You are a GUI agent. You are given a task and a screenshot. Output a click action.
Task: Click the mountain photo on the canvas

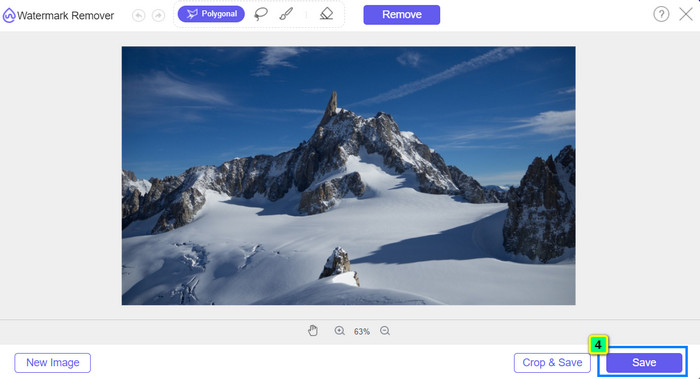[x=348, y=175]
